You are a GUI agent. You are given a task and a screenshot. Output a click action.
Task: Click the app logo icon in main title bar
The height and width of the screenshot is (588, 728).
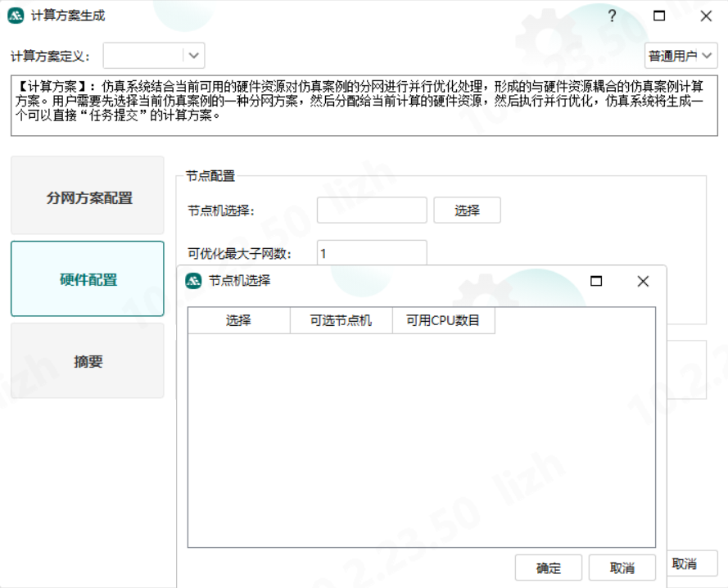16,16
